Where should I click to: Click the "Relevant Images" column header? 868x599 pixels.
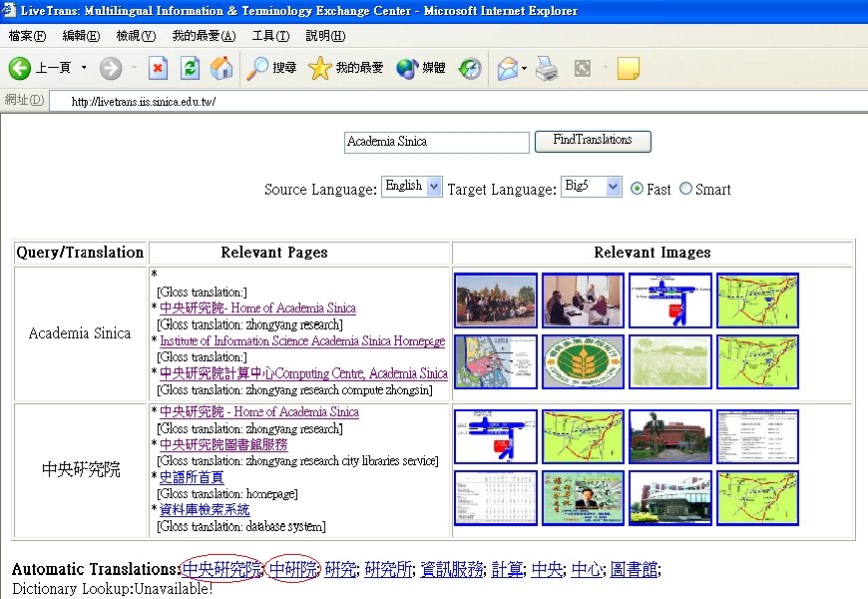(652, 253)
